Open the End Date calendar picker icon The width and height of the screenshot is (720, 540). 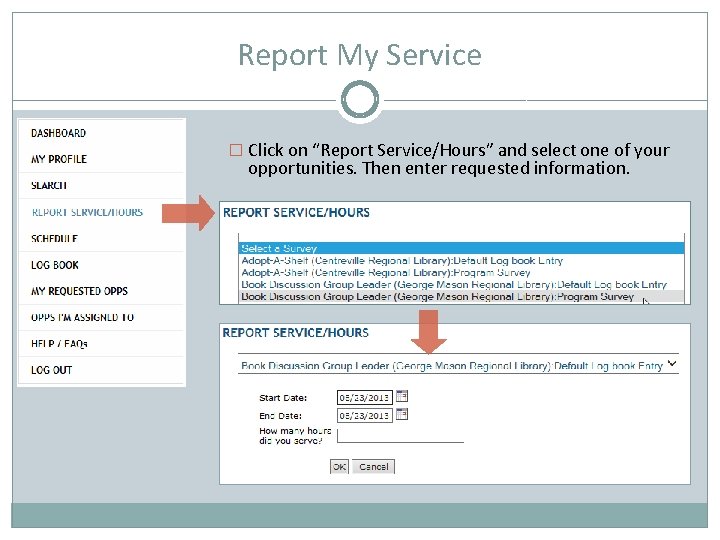tap(402, 414)
